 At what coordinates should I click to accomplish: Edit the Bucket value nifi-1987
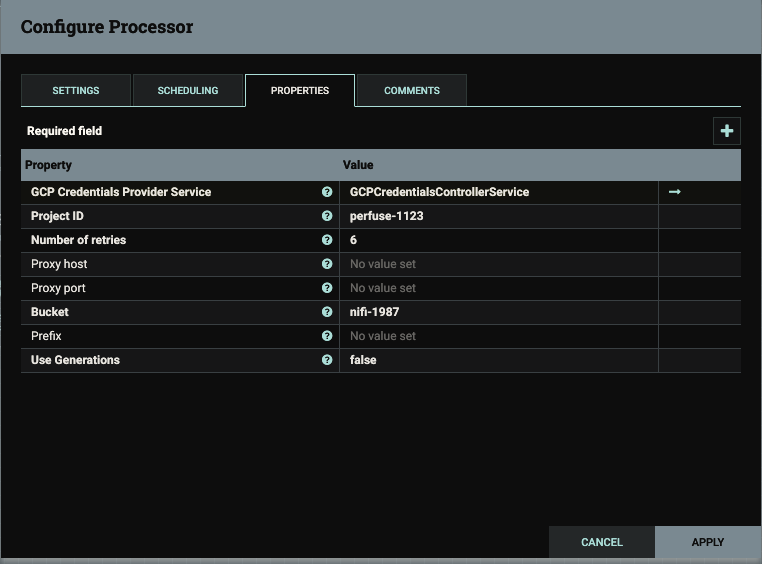pos(498,312)
